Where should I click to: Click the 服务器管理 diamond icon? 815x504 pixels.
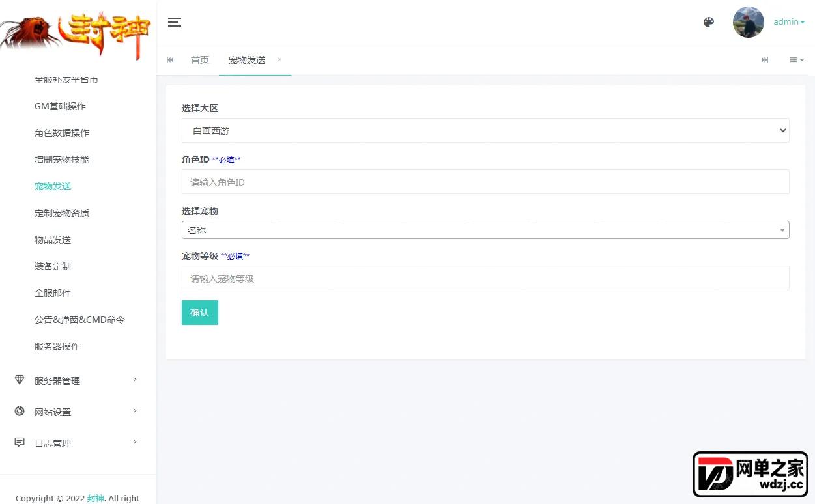(20, 380)
